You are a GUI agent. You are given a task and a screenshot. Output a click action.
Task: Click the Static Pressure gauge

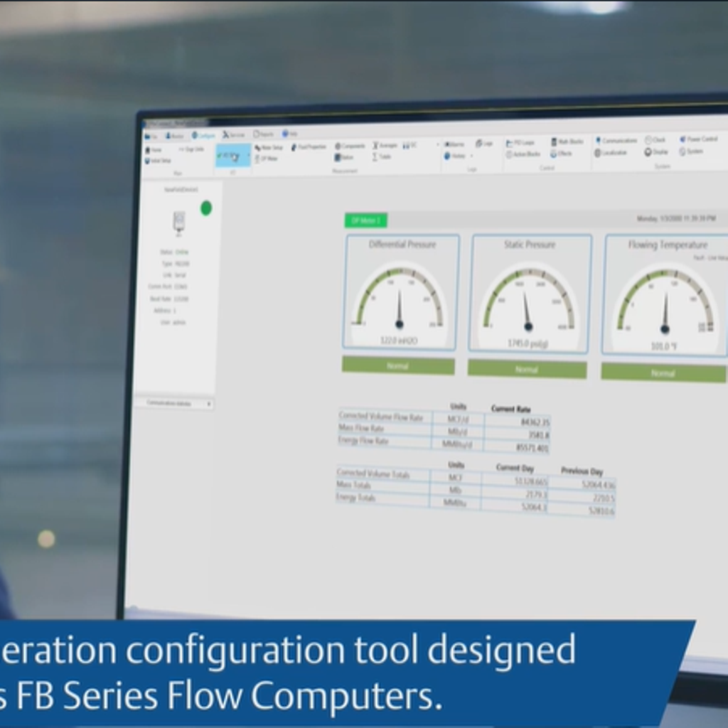click(x=529, y=294)
